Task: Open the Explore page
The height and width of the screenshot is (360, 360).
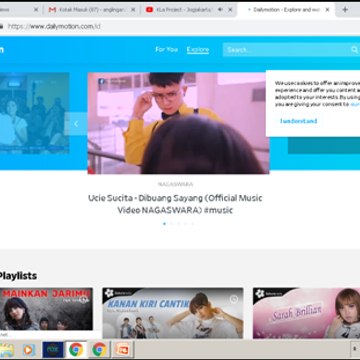Action: click(198, 50)
